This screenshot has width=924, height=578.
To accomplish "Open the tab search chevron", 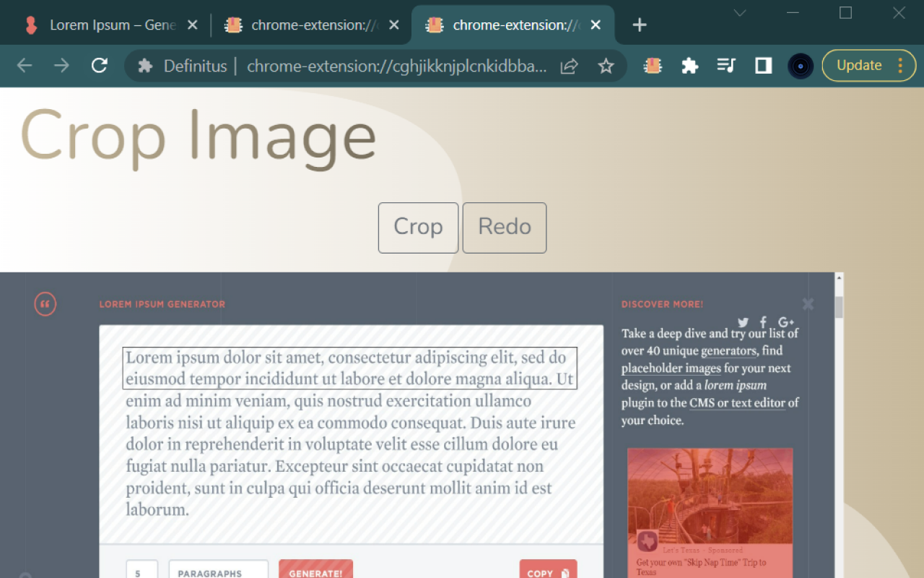I will (740, 13).
